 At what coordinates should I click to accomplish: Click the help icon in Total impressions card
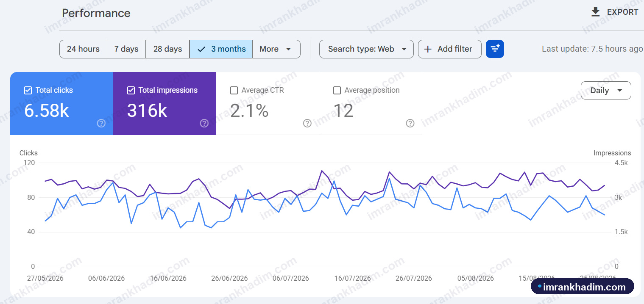pos(204,123)
